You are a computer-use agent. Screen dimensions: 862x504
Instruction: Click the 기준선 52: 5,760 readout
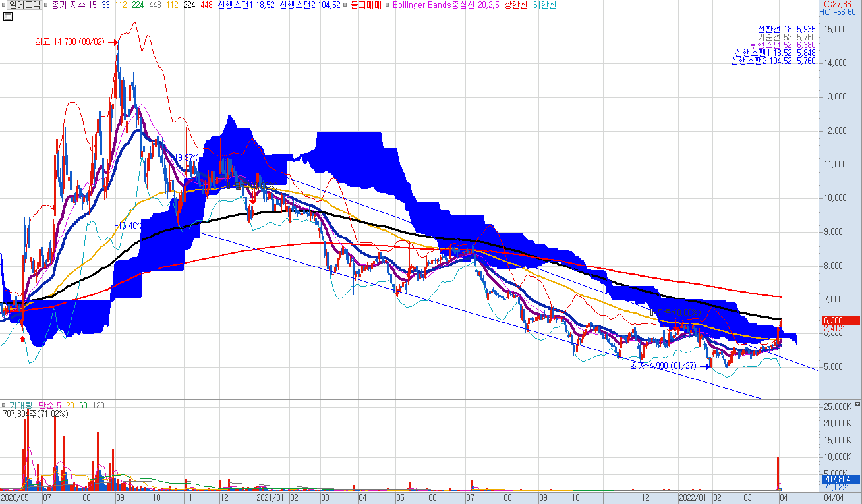tap(786, 37)
